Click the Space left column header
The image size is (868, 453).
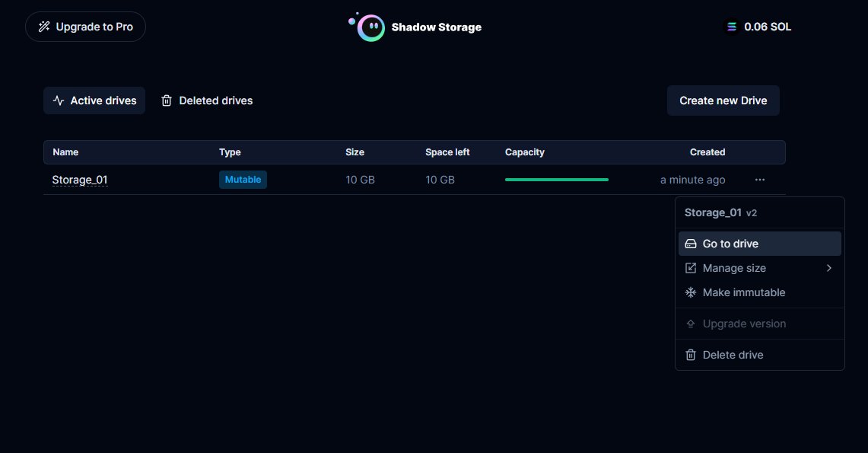click(x=447, y=152)
